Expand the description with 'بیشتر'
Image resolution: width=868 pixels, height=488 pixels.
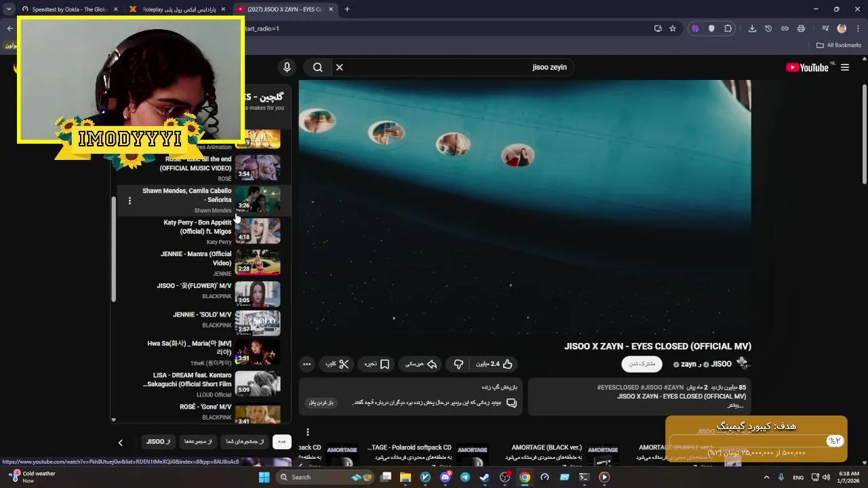736,405
